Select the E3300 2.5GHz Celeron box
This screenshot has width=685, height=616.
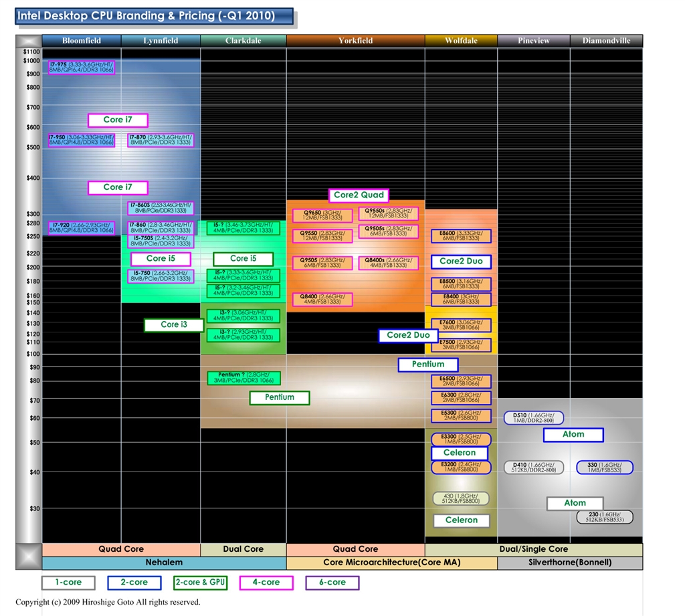(461, 439)
